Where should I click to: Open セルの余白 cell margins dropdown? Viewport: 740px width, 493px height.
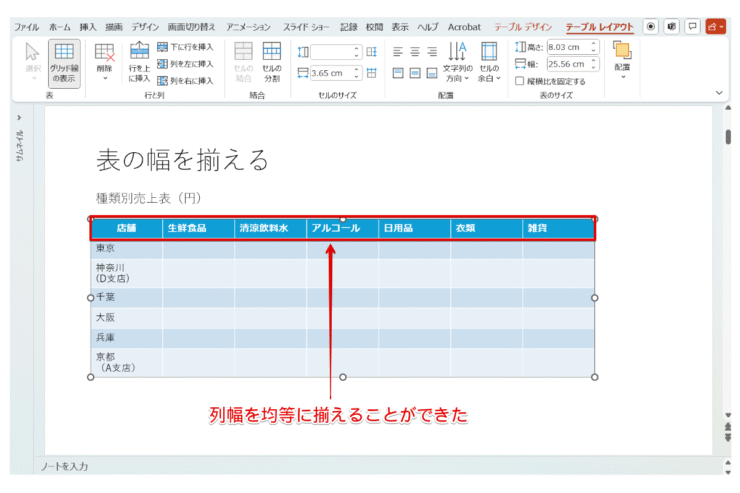[489, 62]
